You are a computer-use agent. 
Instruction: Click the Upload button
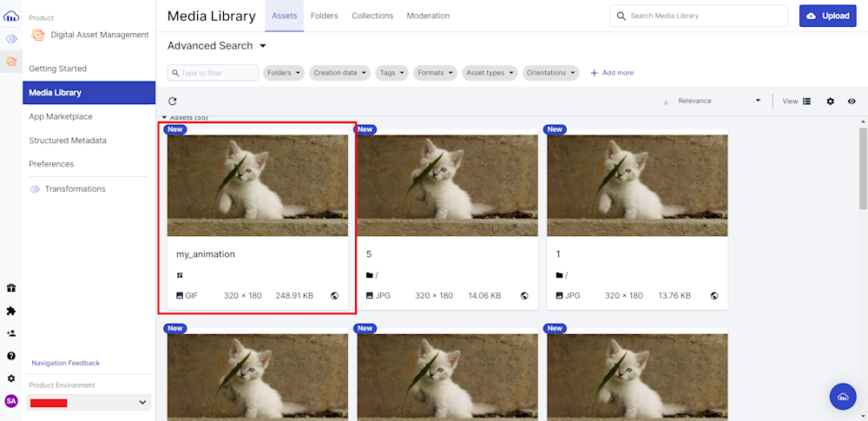[x=827, y=16]
